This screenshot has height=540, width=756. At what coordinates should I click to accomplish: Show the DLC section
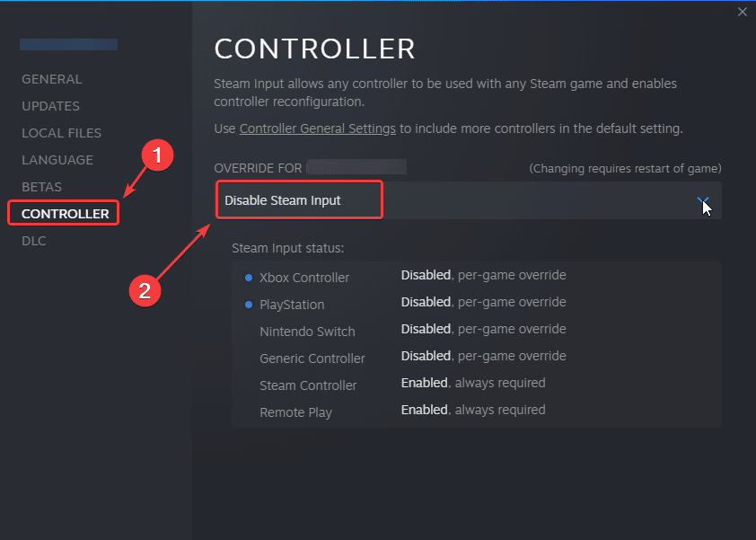(34, 241)
